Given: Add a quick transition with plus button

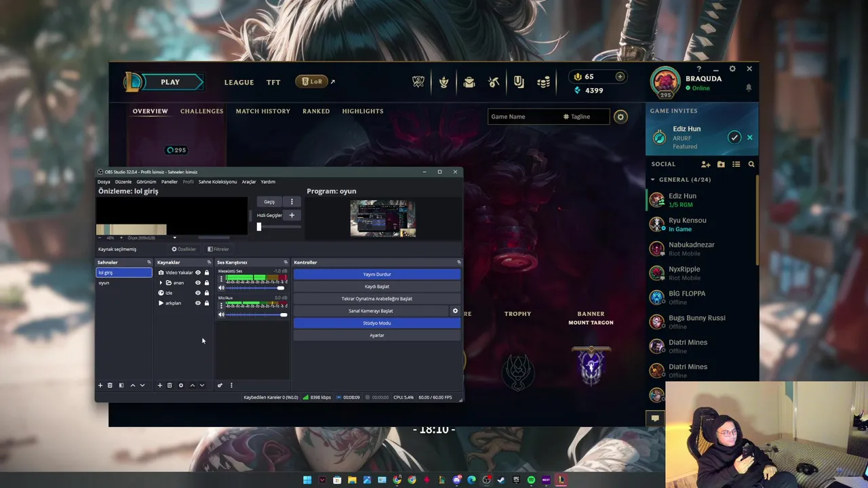Looking at the screenshot, I should [x=292, y=215].
